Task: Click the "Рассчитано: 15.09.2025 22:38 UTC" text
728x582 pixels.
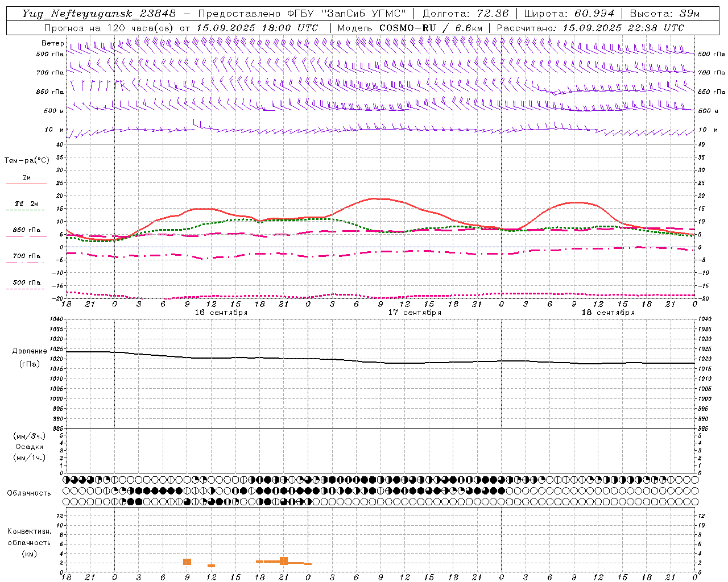Action: click(x=590, y=28)
